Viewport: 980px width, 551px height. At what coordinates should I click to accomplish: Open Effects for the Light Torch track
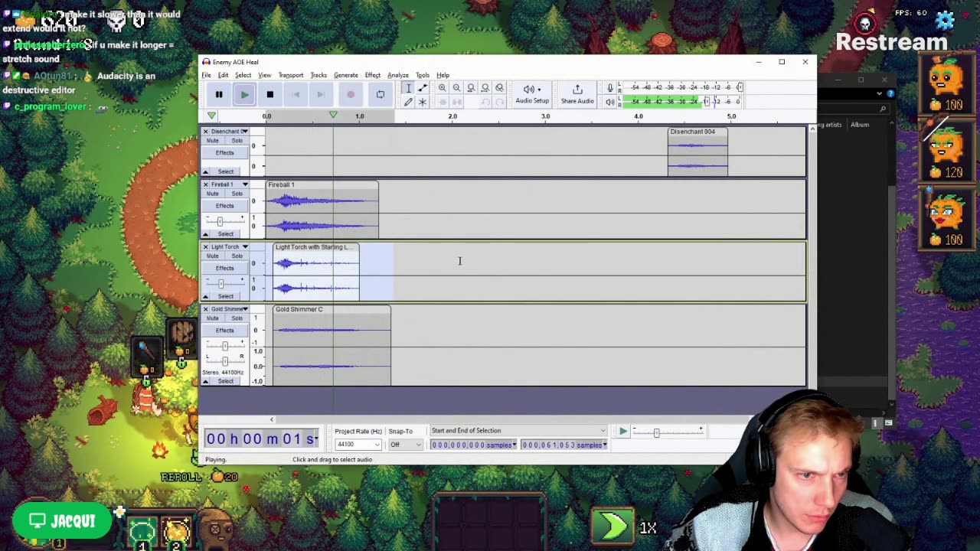[224, 268]
